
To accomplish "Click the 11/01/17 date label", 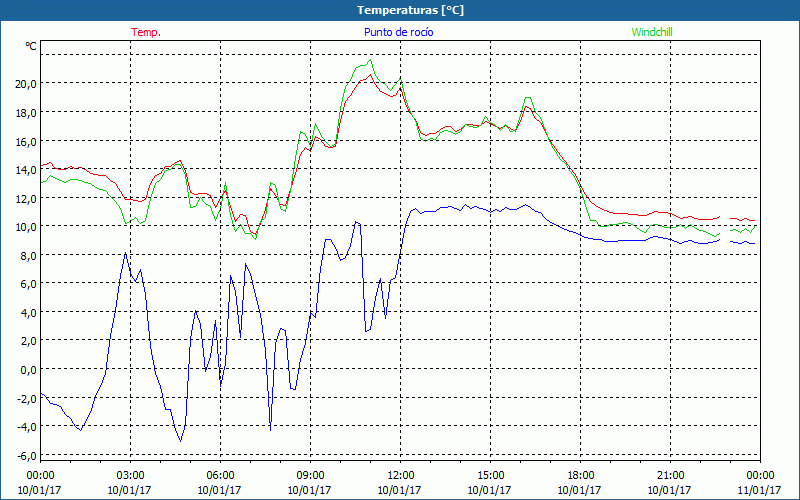I will click(x=759, y=490).
